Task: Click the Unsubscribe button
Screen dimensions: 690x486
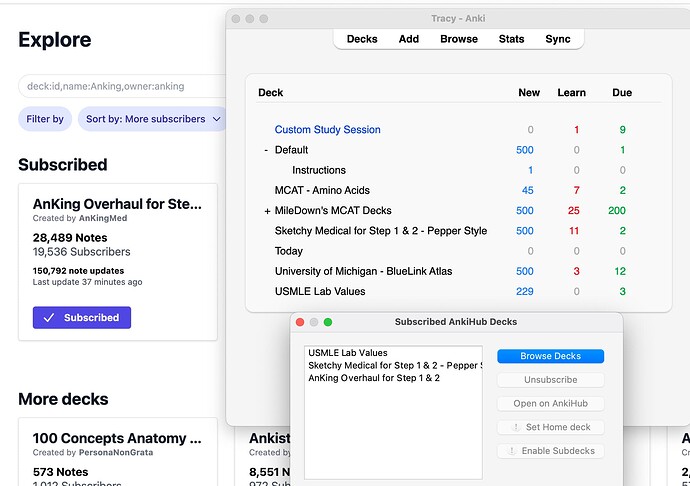Action: (550, 379)
